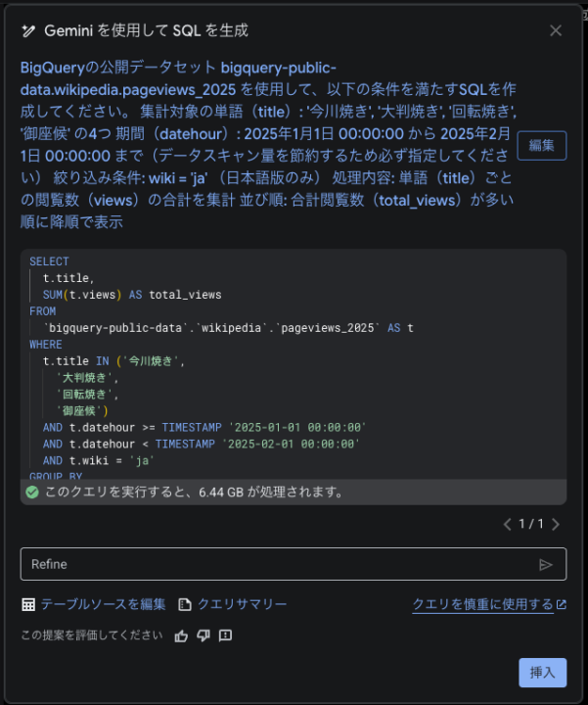Open クエリを慎重に使用する link
588x705 pixels.
tap(483, 604)
